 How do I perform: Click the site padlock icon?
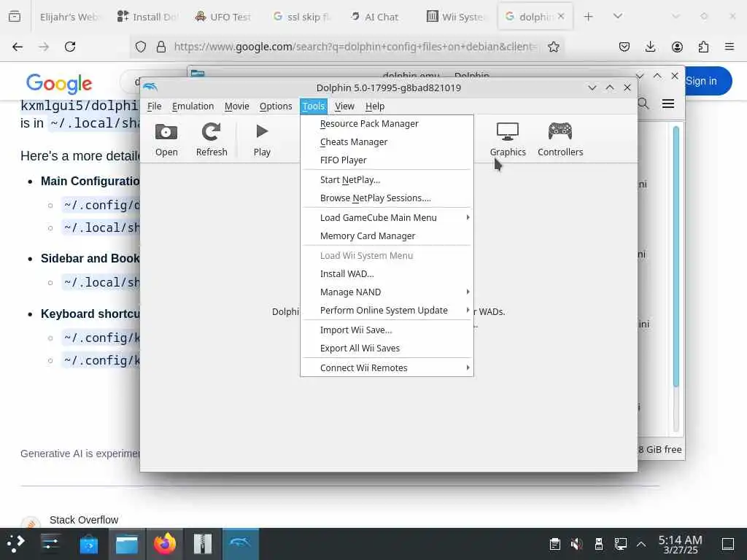point(161,47)
